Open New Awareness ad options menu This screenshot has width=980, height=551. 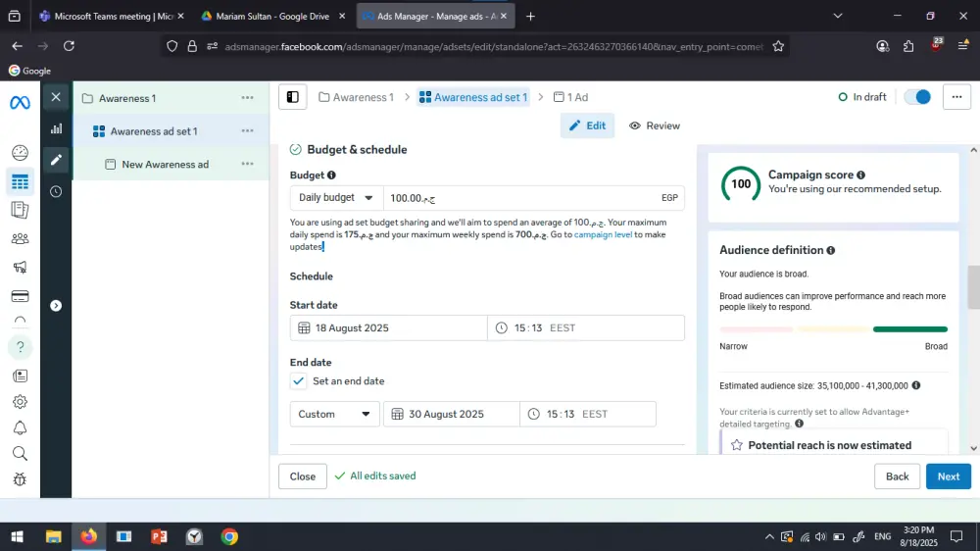tap(248, 165)
